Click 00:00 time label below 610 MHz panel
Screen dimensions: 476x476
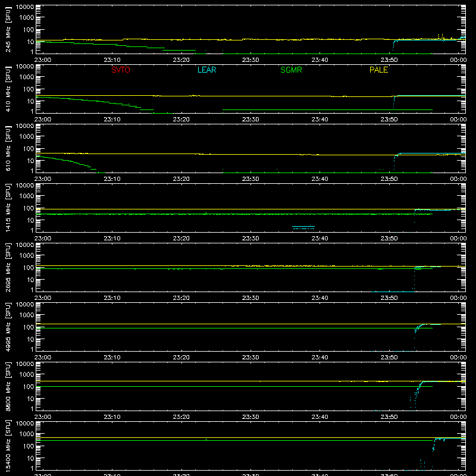click(458, 179)
